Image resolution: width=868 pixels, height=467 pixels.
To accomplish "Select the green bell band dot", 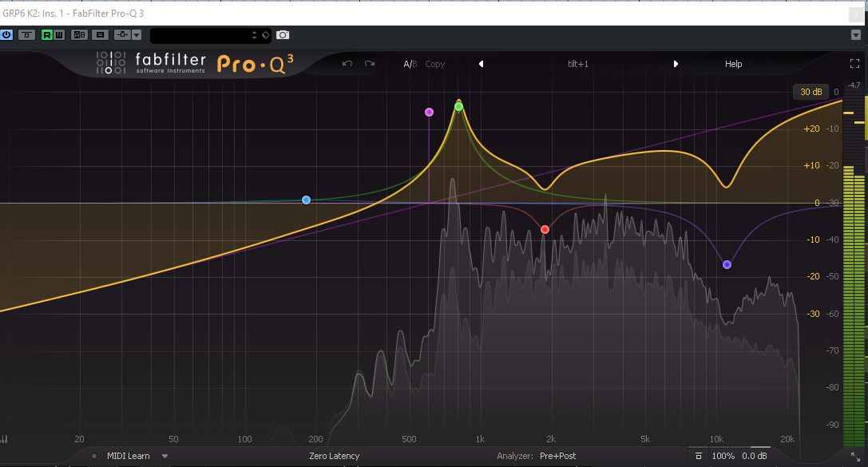I will pos(458,106).
